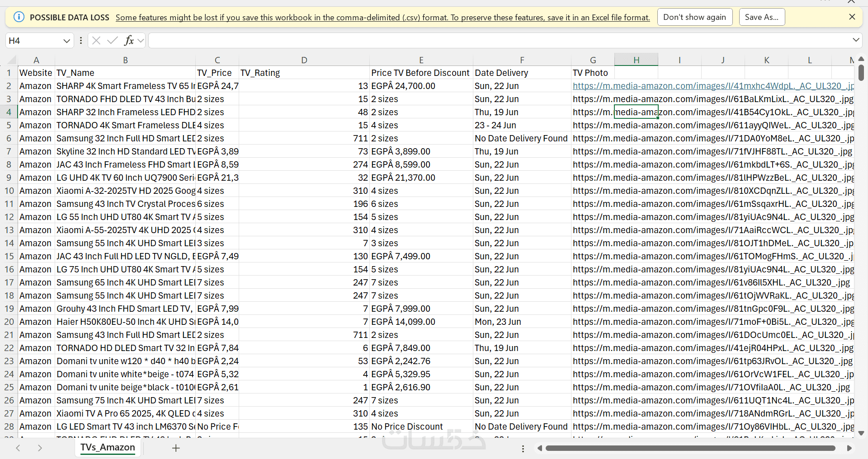Select the Xiaomi TV A Pro 65 cell
The height and width of the screenshot is (459, 868).
tap(125, 413)
